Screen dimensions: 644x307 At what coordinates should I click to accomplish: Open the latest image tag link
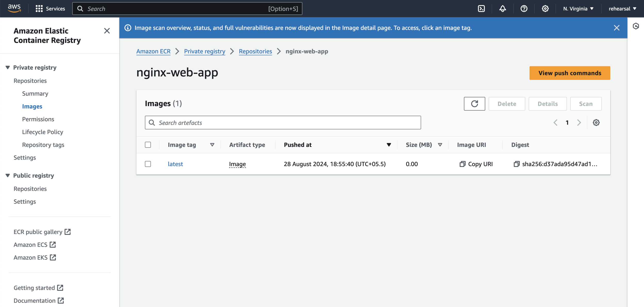click(175, 164)
